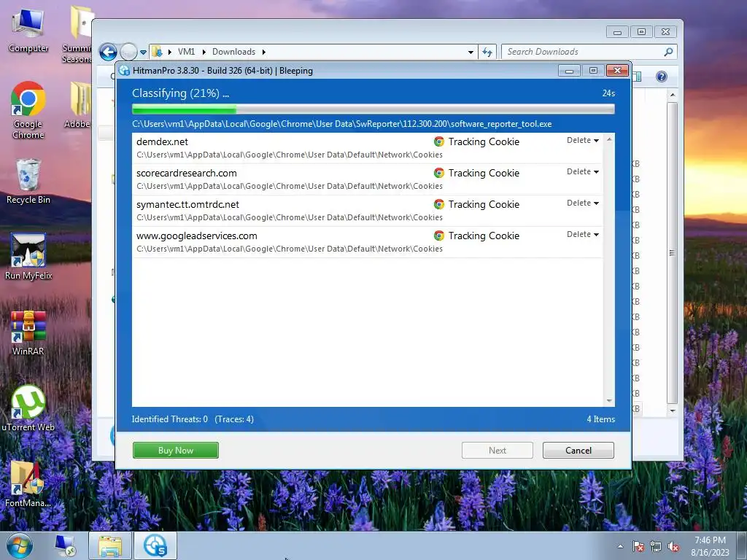Click the Action Center flag tray icon
Image resolution: width=747 pixels, height=560 pixels.
638,546
